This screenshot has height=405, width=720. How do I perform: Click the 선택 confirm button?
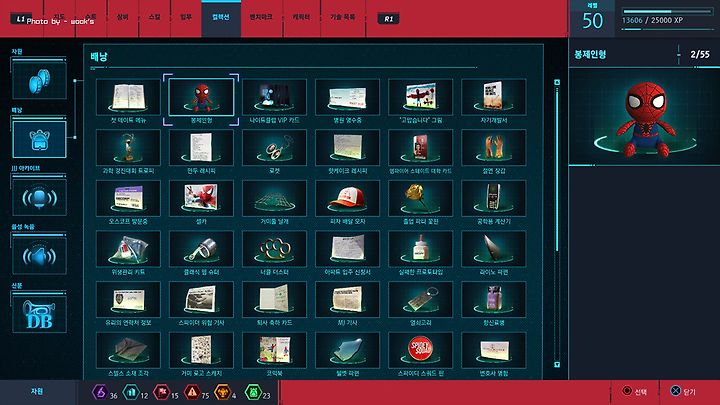click(x=635, y=391)
